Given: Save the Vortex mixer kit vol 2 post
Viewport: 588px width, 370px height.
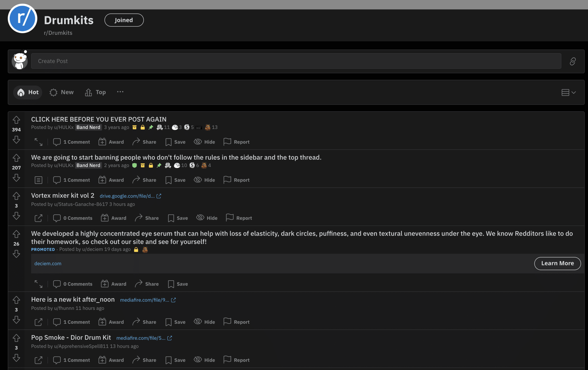Looking at the screenshot, I should click(x=178, y=218).
